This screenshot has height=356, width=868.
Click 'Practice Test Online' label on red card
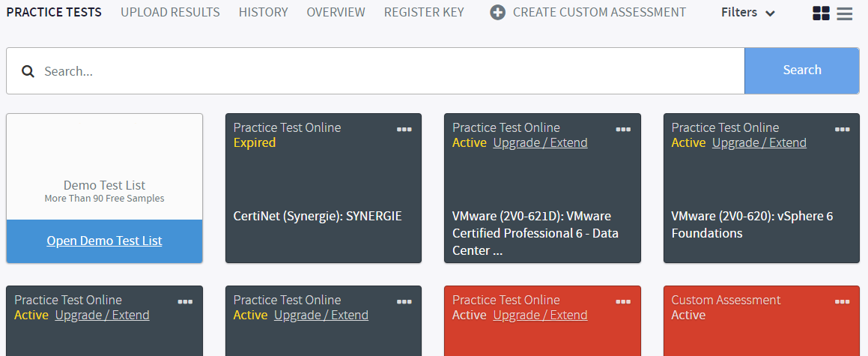point(506,300)
